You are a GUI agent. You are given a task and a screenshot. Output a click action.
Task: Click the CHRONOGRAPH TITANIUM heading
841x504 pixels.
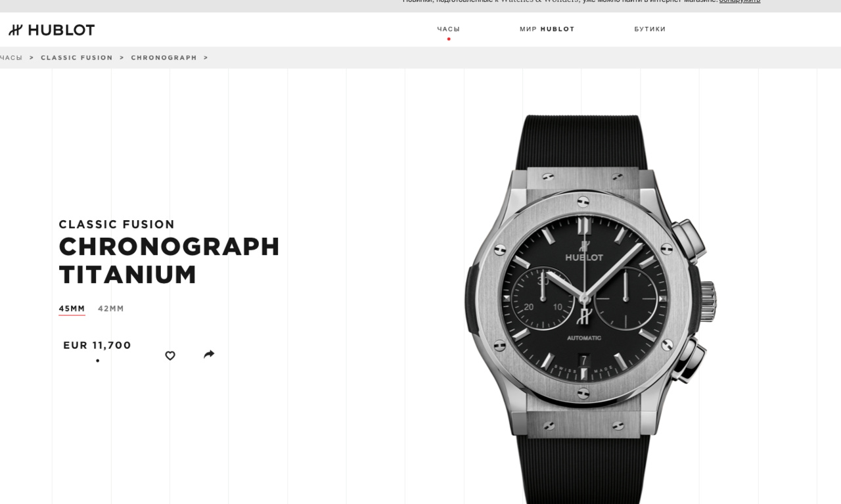point(170,260)
